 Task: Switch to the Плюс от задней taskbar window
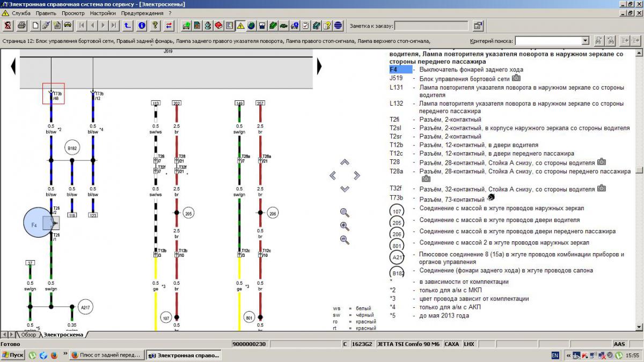(x=106, y=355)
